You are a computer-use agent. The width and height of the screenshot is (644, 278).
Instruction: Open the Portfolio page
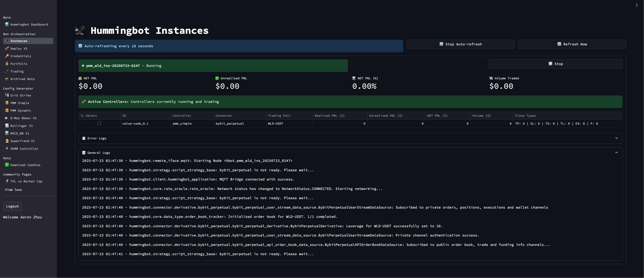tap(28, 64)
